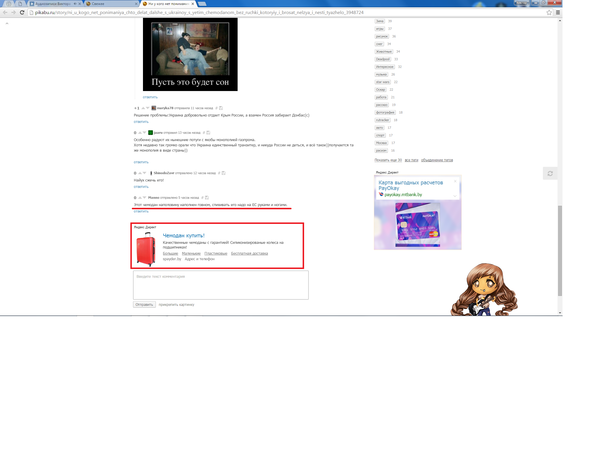
Task: Open permalink # of the 10-hours-ago comment
Action: point(204,132)
